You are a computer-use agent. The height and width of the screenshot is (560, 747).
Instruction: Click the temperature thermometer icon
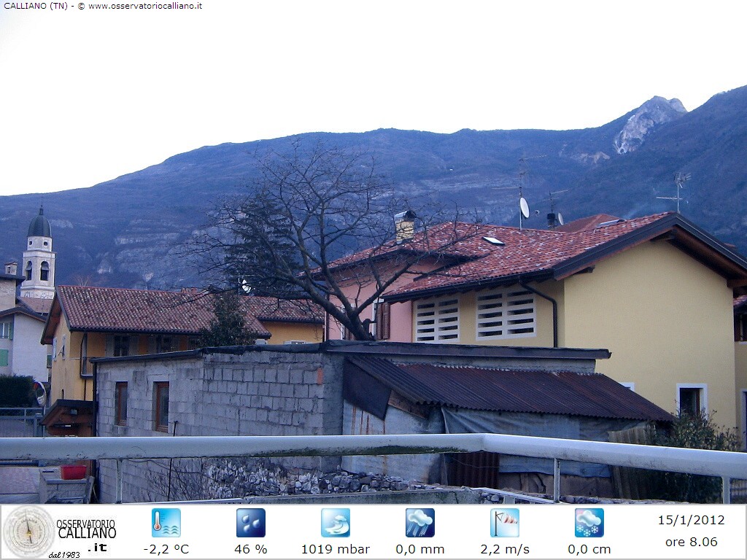[x=166, y=523]
